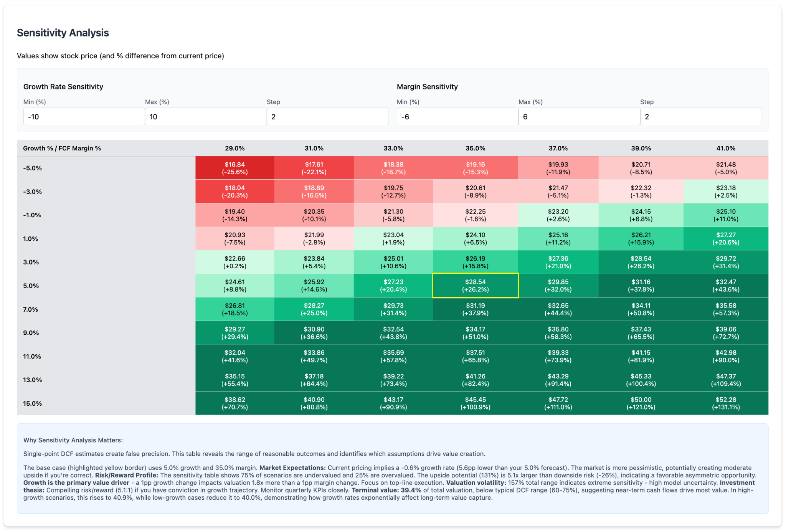Image resolution: width=786 pixels, height=532 pixels.
Task: Click the Sensitivity Analysis page title
Action: (63, 33)
